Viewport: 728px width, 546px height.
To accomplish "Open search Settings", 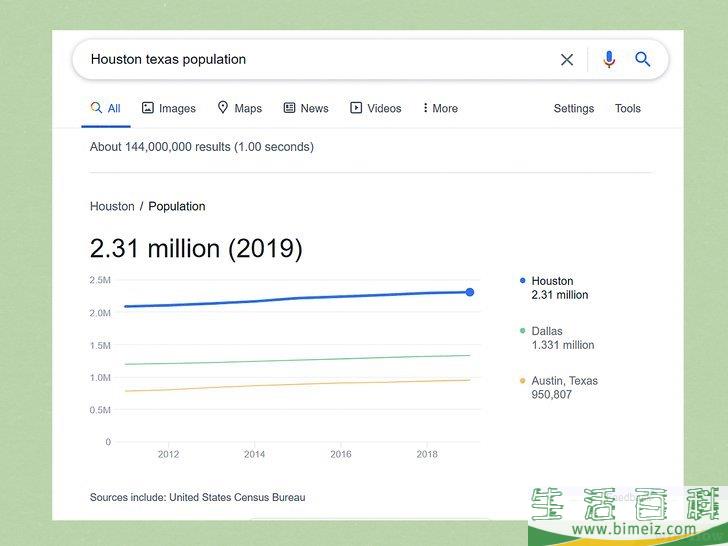I will tap(574, 108).
